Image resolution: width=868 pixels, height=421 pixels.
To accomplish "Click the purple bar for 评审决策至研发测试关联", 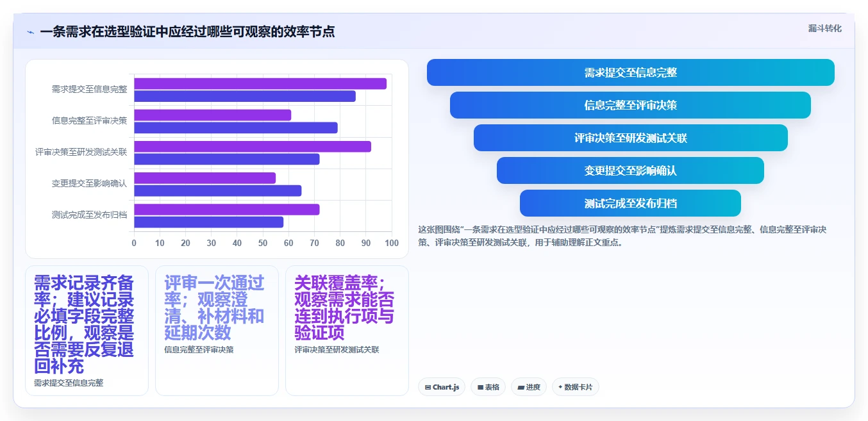I will [x=253, y=147].
